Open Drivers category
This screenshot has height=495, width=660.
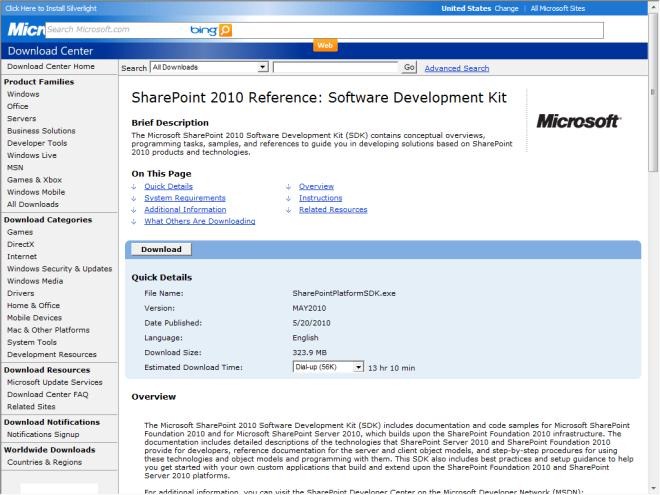[x=21, y=293]
